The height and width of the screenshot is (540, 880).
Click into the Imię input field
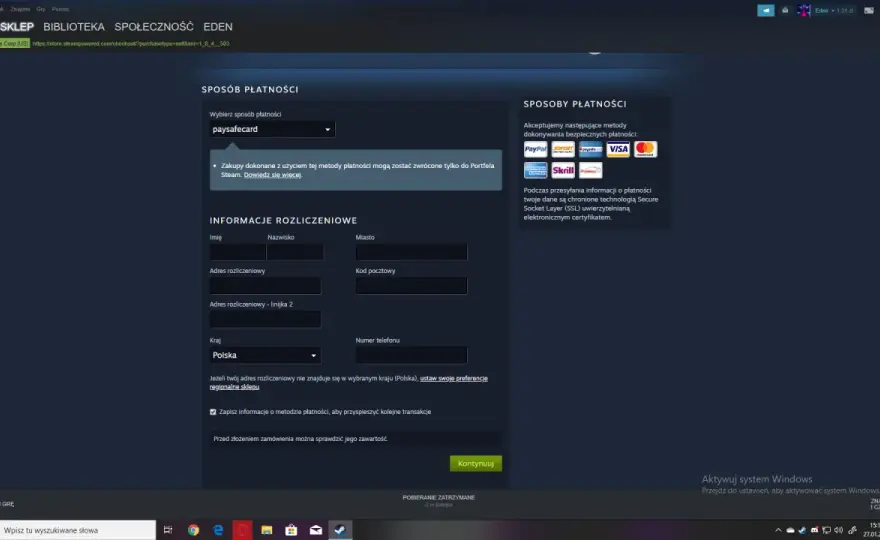coord(237,252)
